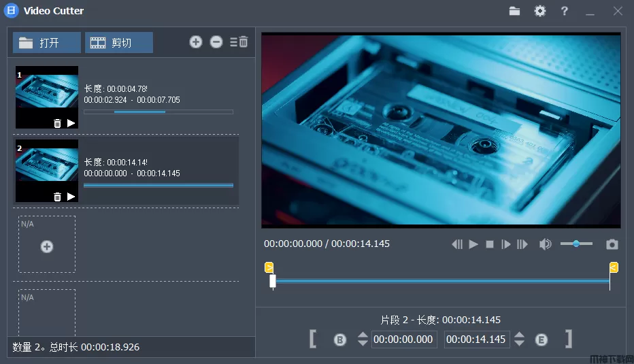Decrease the start time with down arrow
The image size is (634, 364).
pyautogui.click(x=363, y=343)
